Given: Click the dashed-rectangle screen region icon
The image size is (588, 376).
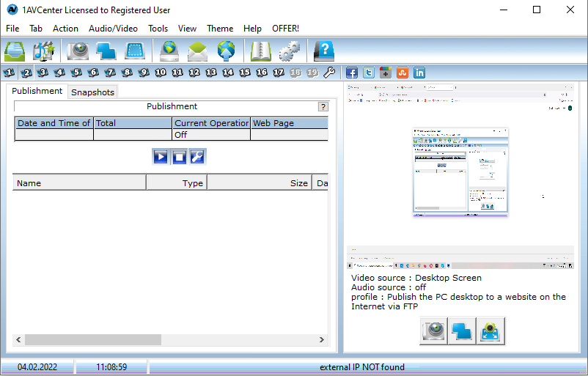Looking at the screenshot, I should (x=136, y=51).
